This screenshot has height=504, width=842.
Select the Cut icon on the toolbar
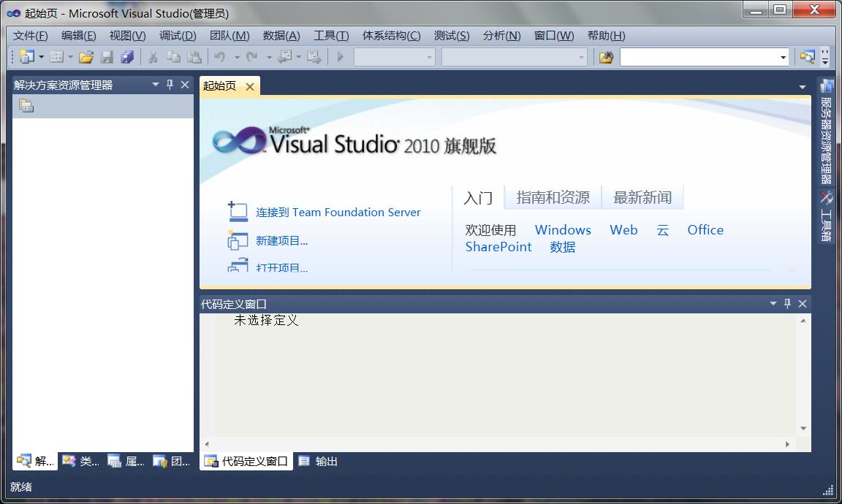pyautogui.click(x=152, y=56)
